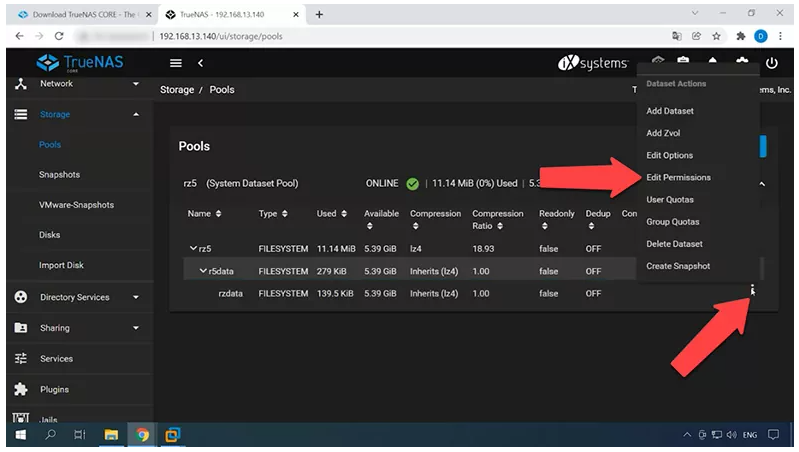Open a new browser tab
799x452 pixels.
pyautogui.click(x=319, y=14)
